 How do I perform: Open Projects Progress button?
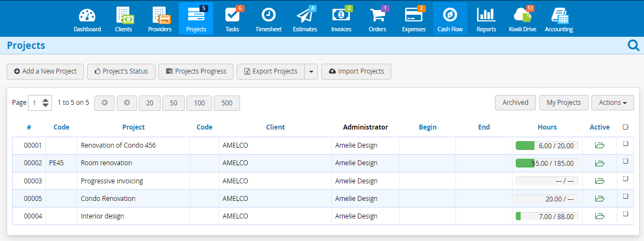click(196, 71)
